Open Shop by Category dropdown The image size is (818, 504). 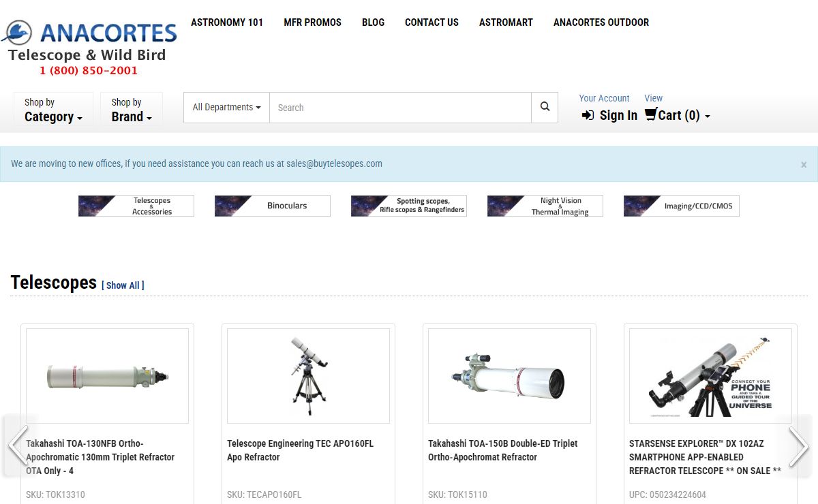tap(53, 109)
